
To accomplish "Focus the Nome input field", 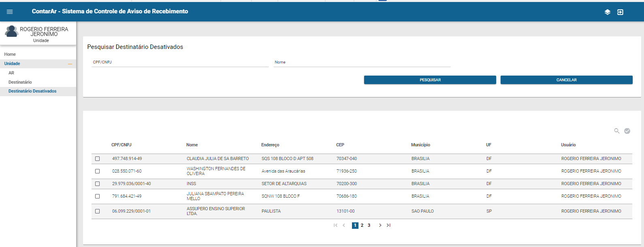I will tap(362, 63).
